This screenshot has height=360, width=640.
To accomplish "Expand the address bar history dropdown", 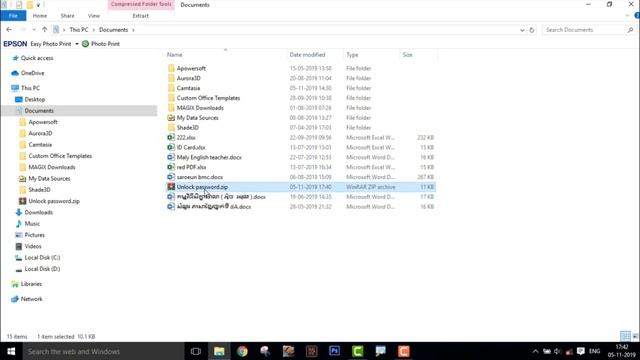I will tap(522, 30).
